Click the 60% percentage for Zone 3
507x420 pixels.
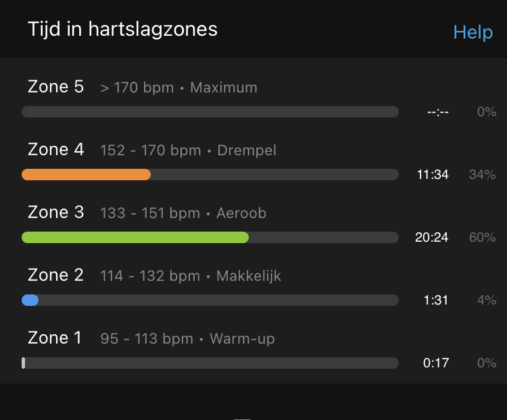[x=482, y=238]
